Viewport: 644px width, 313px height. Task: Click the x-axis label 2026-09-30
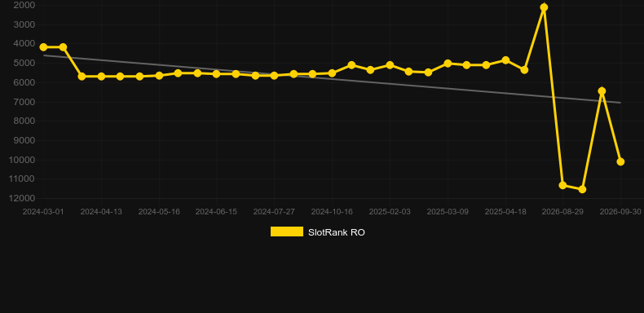click(620, 212)
